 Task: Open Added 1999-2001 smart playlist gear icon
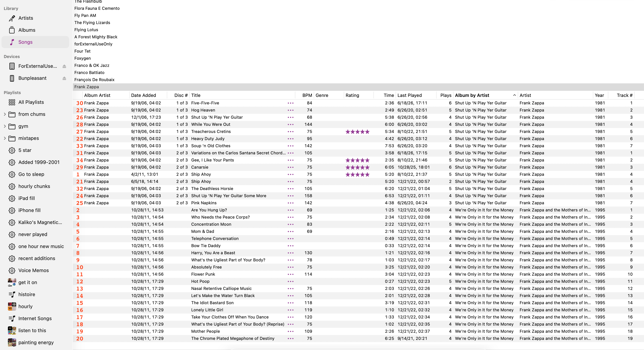[12, 162]
